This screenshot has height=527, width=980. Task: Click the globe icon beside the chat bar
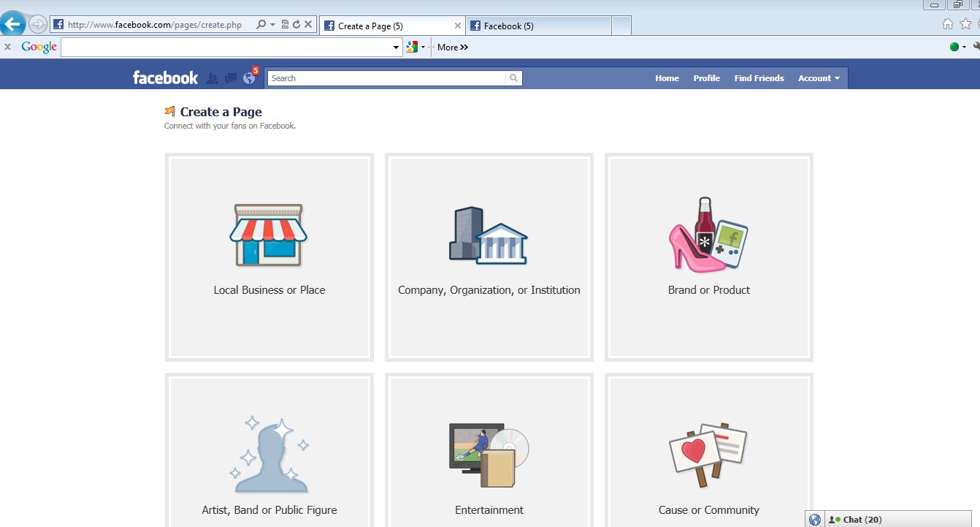coord(815,520)
